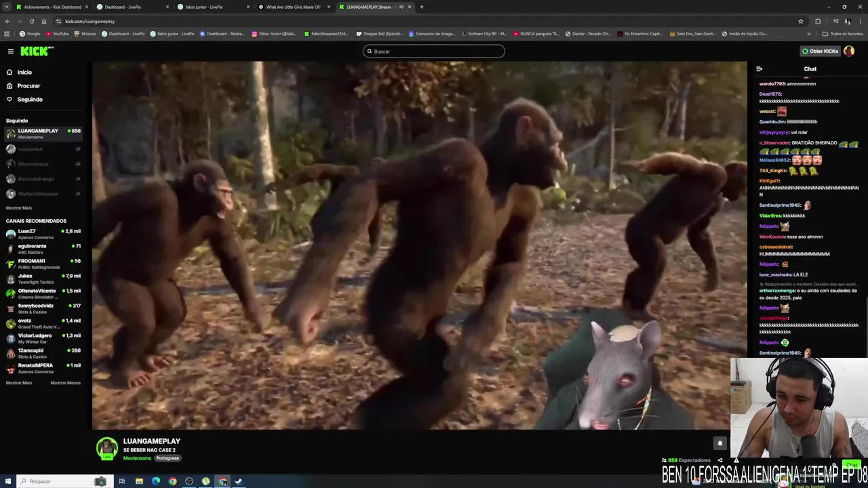Open recommended channel LuanZ7
Screen dimensions: 868x488
click(x=43, y=234)
